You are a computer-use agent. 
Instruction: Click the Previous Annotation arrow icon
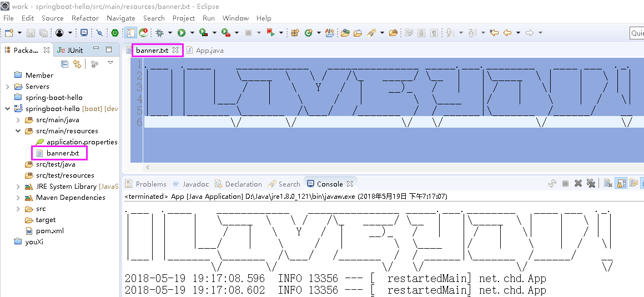[472, 32]
